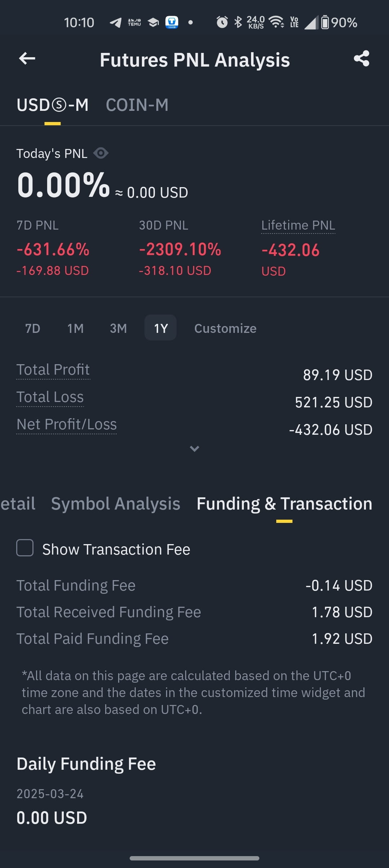This screenshot has width=389, height=868.
Task: Switch to COIN-M tab
Action: pos(137,105)
